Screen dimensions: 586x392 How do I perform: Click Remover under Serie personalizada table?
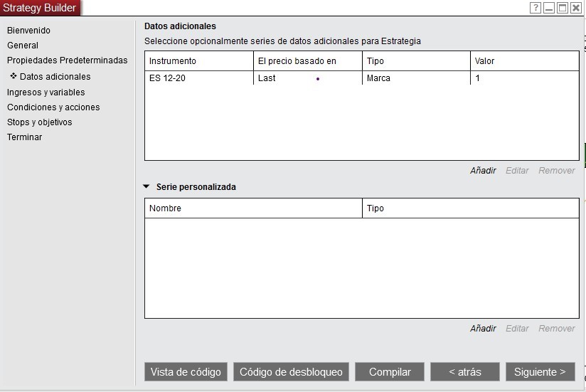tap(556, 329)
